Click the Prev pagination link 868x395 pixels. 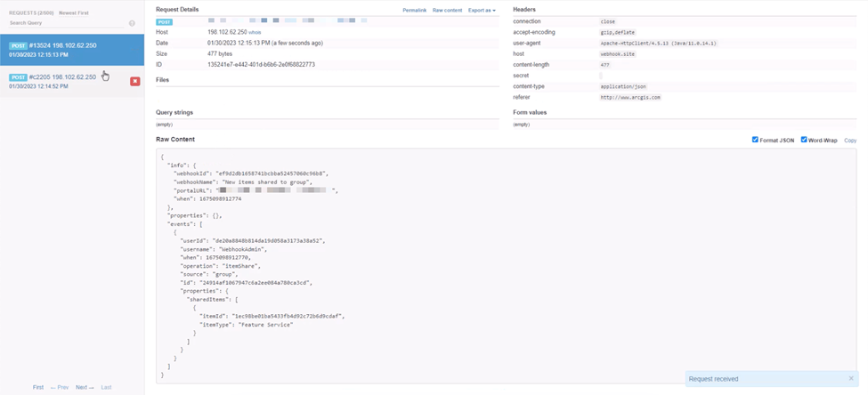60,387
